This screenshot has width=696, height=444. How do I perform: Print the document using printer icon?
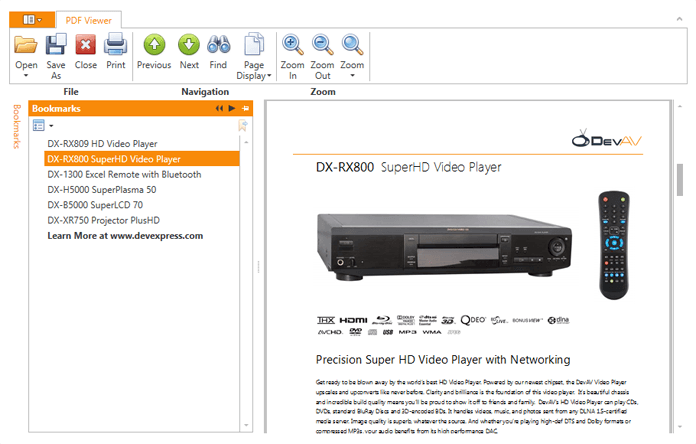[115, 44]
